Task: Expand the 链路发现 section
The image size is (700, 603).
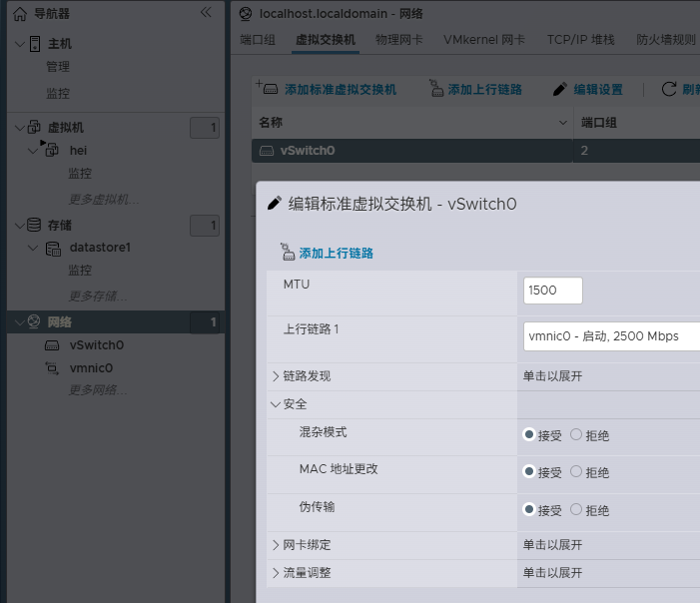Action: click(x=277, y=376)
